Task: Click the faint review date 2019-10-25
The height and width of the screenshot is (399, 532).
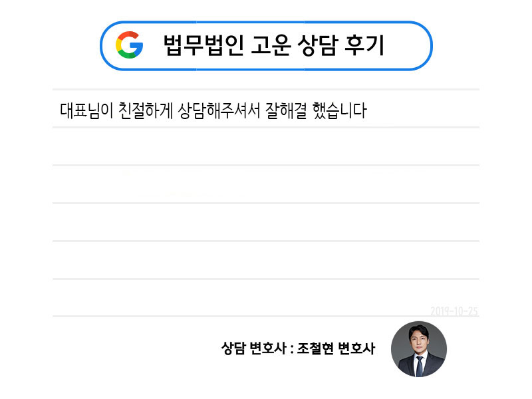Action: 454,311
